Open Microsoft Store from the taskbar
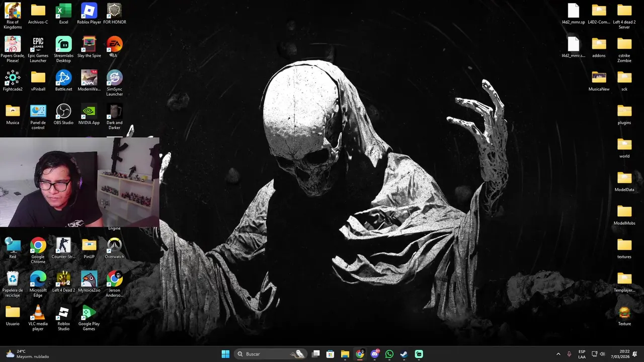 pos(331,354)
